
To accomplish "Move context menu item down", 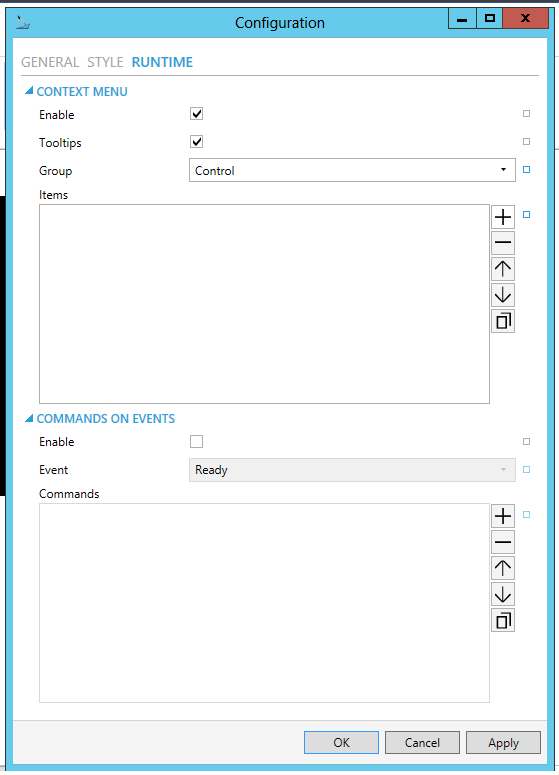I will pyautogui.click(x=503, y=295).
